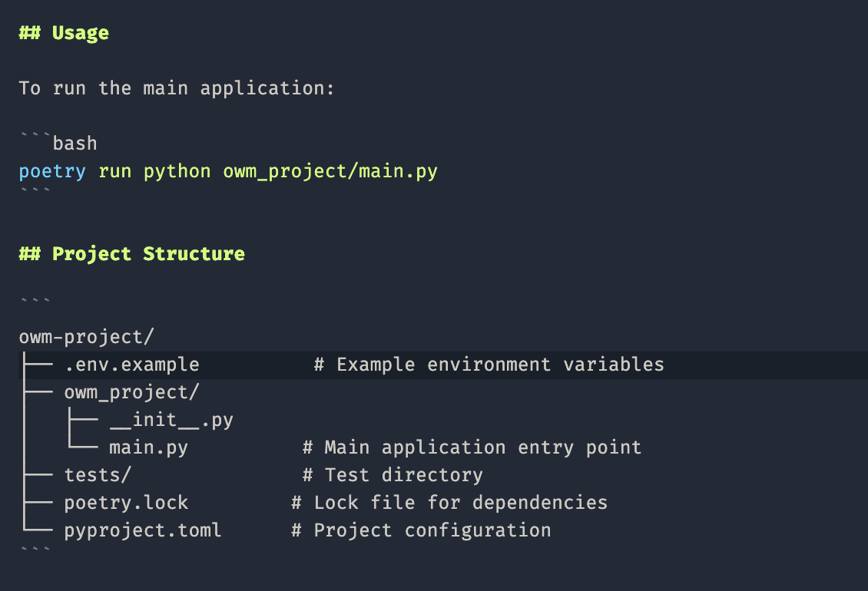This screenshot has height=591, width=868.
Task: Click the '## Project Structure' heading
Action: point(132,254)
